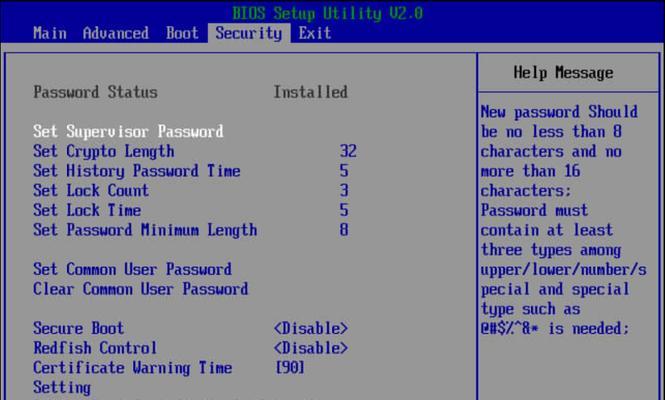Click the BIOS Setup Utility V2.0 title
Image resolution: width=665 pixels, height=400 pixels.
click(x=327, y=13)
